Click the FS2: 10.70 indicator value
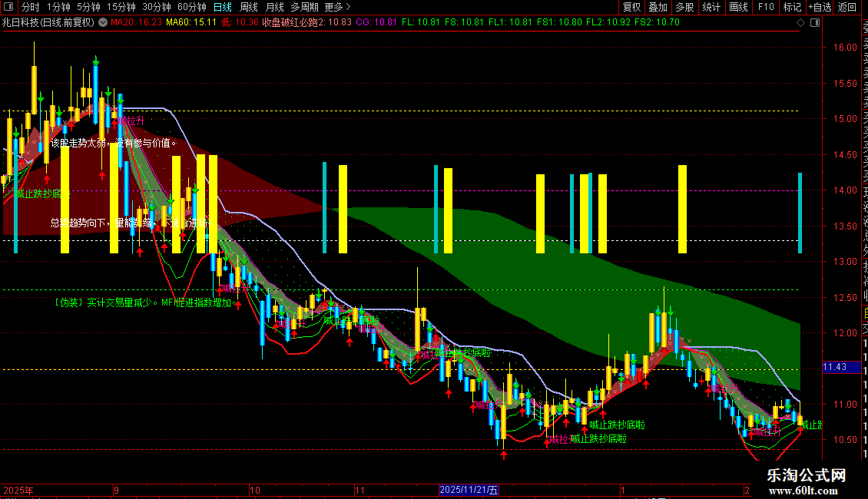 pos(657,23)
